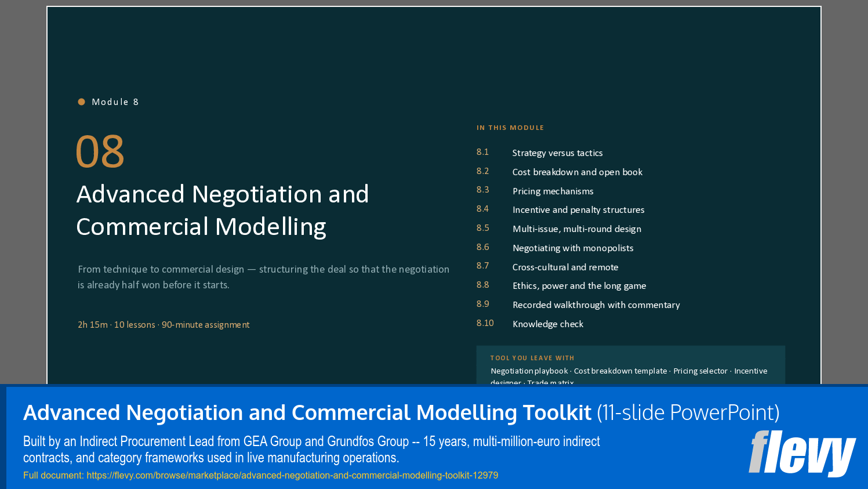This screenshot has height=489, width=868.
Task: Click the 'Negotiation playbook · Cost breakdown template' line
Action: click(629, 371)
